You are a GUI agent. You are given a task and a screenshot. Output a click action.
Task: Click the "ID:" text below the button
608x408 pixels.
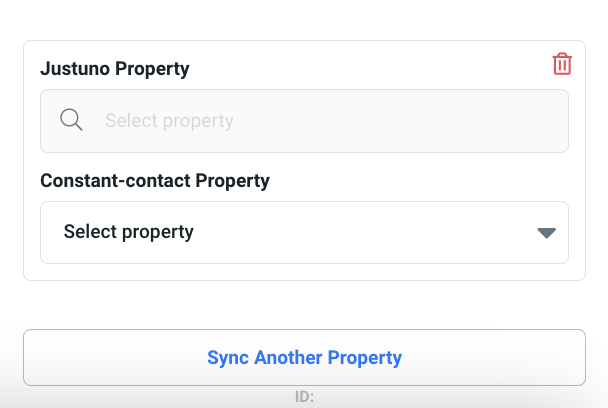pyautogui.click(x=304, y=397)
